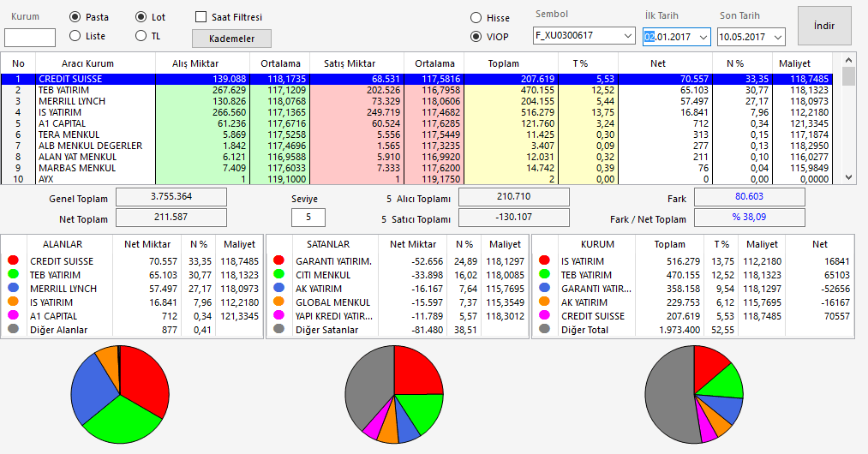Select the ALAN YAT MENKUL row

coord(416,157)
